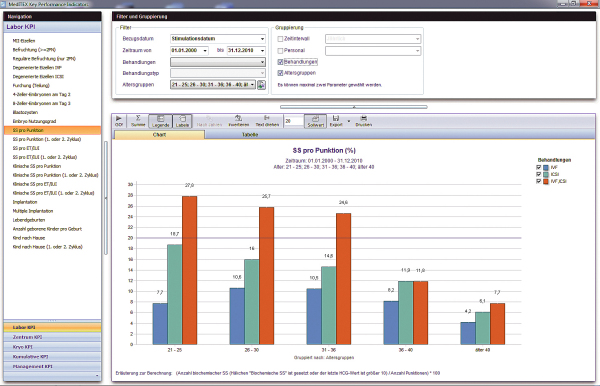This screenshot has height=386, width=600.
Task: Toggle the Labels toolbar icon
Action: 183,121
